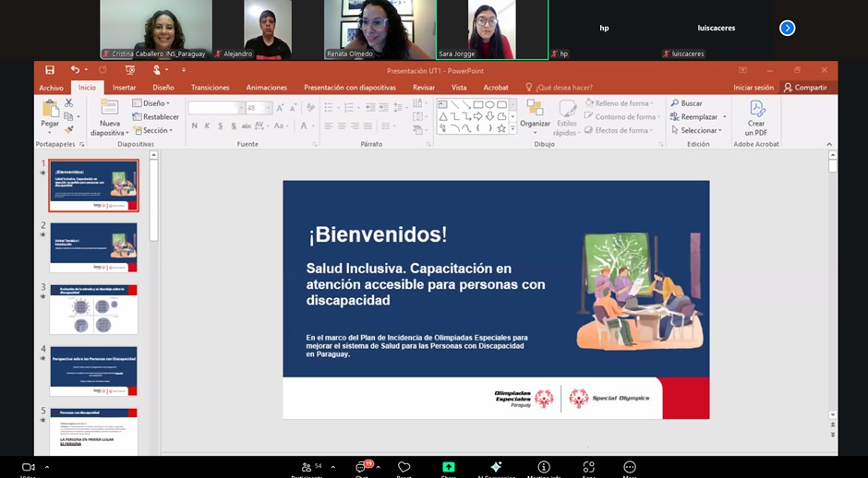Open Presentación con diapositivas tab
868x478 pixels.
350,88
